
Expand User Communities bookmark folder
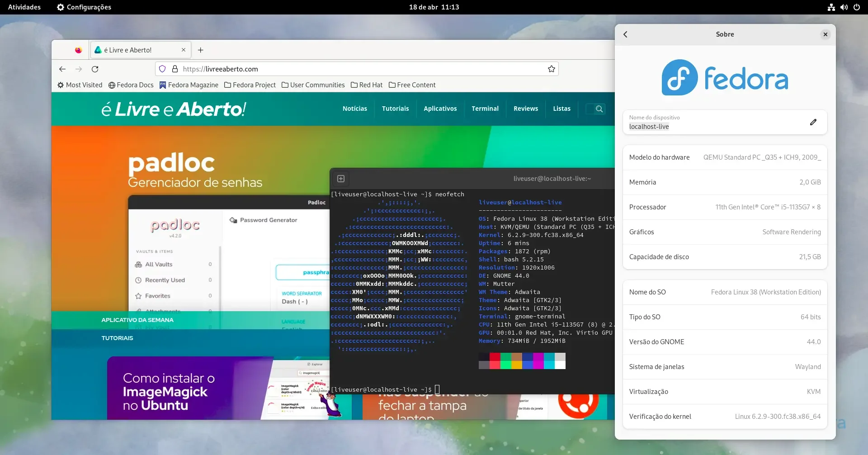coord(313,85)
